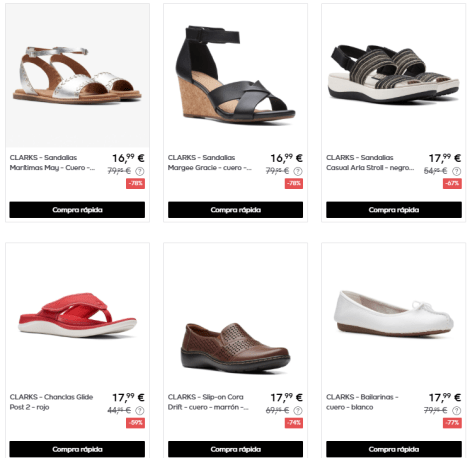Open the striped Arla Stroll sandal image
The height and width of the screenshot is (458, 475).
[x=394, y=76]
